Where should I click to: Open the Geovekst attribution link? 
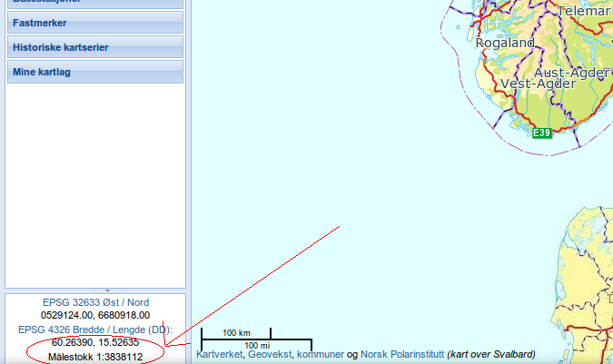point(270,354)
